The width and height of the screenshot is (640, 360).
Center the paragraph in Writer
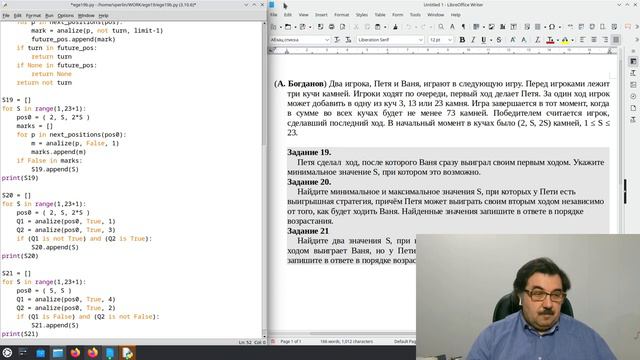point(594,40)
